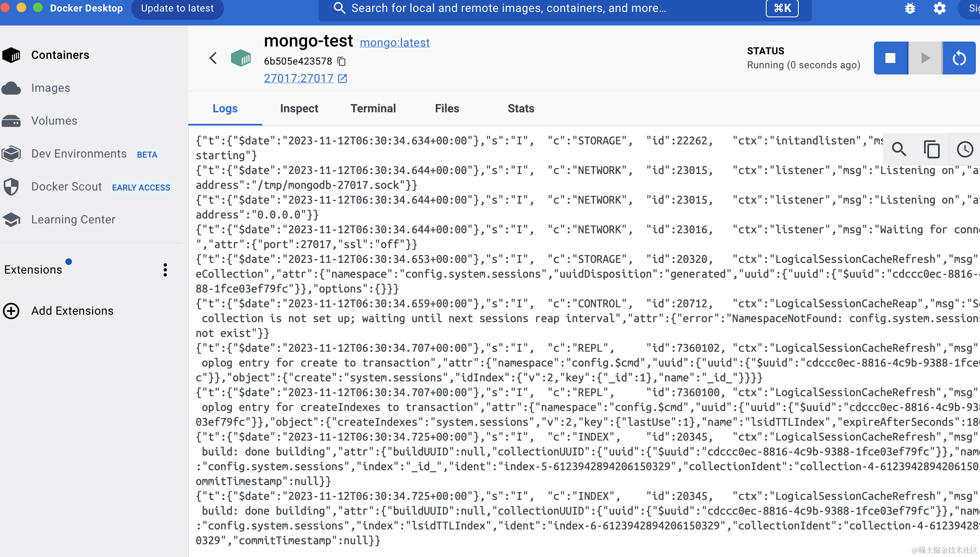Click the start (play) container button
The image size is (980, 557).
pyautogui.click(x=925, y=58)
